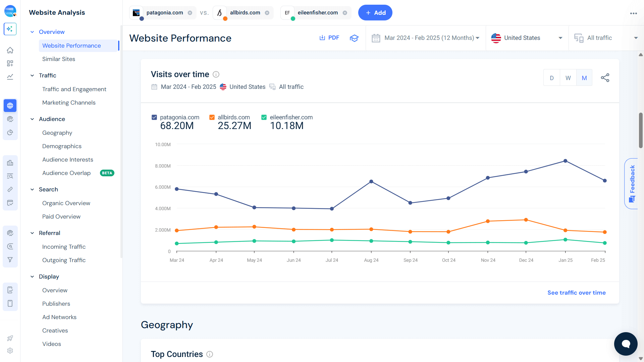Click See traffic over time link

[576, 292]
